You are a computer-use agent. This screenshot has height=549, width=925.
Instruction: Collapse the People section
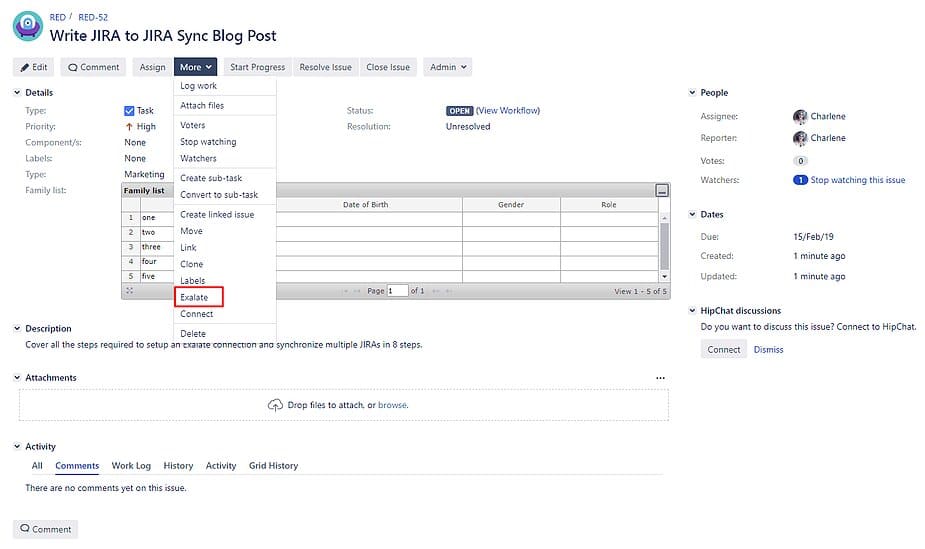693,93
